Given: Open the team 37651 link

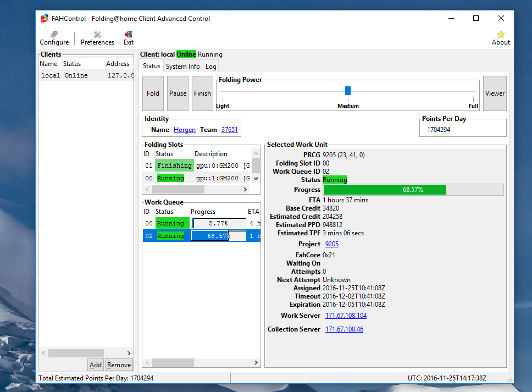Looking at the screenshot, I should tap(230, 130).
